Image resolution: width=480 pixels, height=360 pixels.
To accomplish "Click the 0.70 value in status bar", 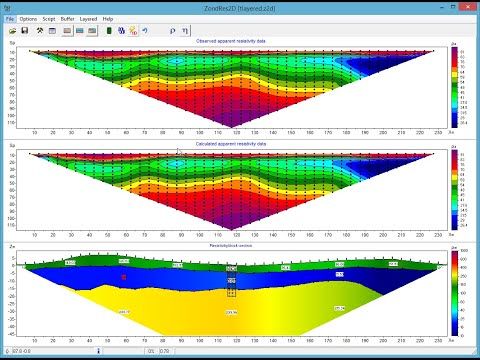I will (164, 351).
